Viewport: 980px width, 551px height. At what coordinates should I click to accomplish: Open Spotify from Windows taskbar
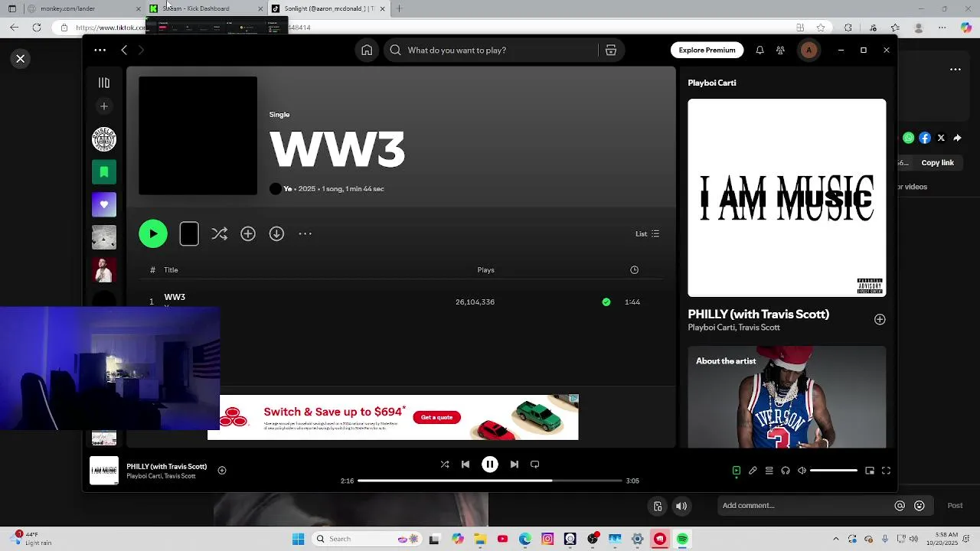682,540
